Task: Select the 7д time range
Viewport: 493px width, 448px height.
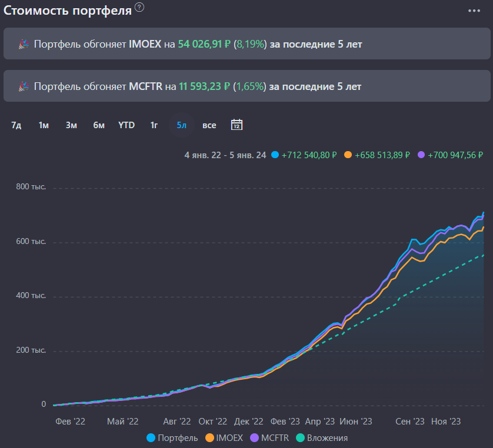Action: coord(16,125)
